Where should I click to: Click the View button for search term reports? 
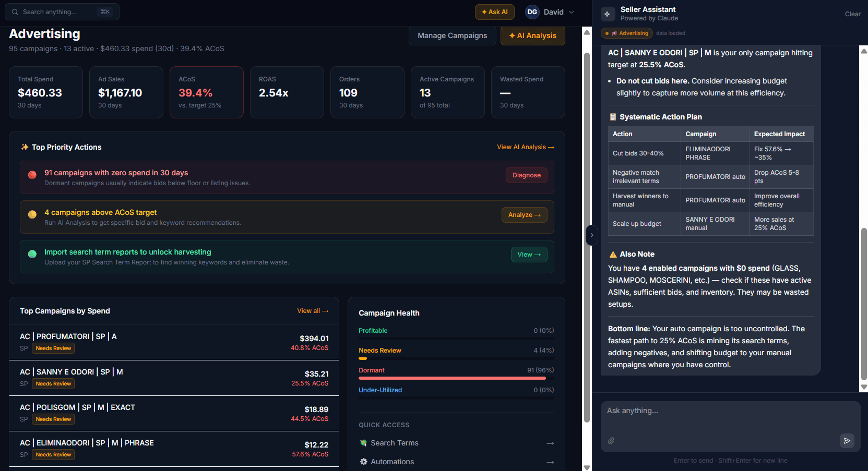[x=529, y=255]
